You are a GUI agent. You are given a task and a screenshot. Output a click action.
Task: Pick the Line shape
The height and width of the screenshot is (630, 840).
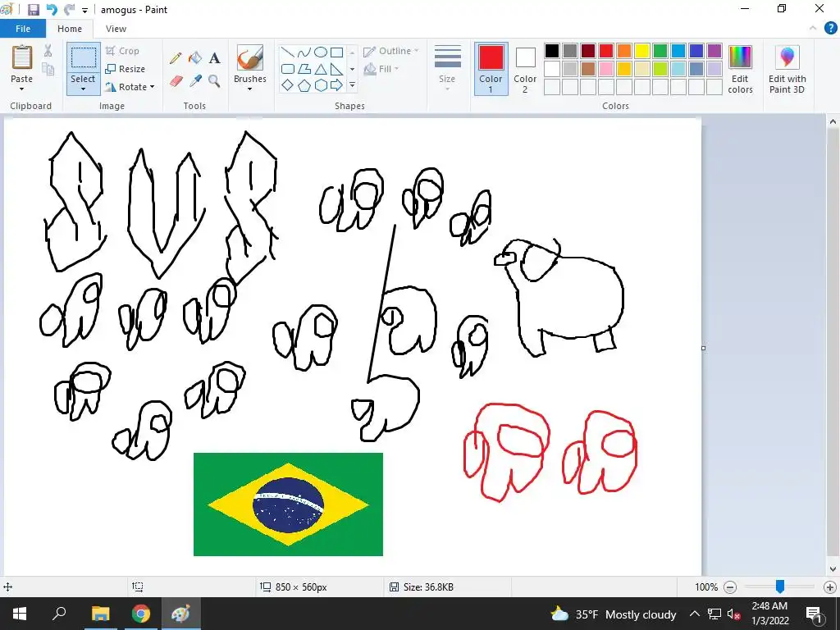(x=288, y=52)
